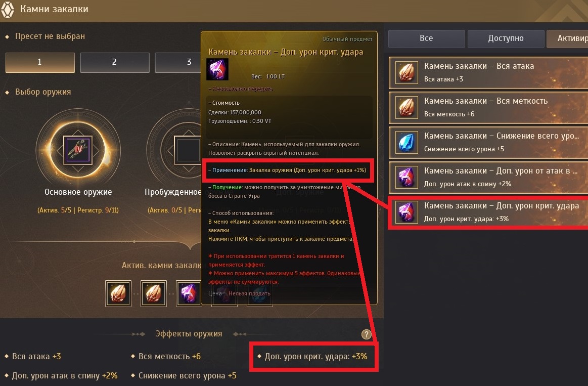Screen dimensions: 588x386
Task: Open the question mark help icon
Action: coord(367,334)
